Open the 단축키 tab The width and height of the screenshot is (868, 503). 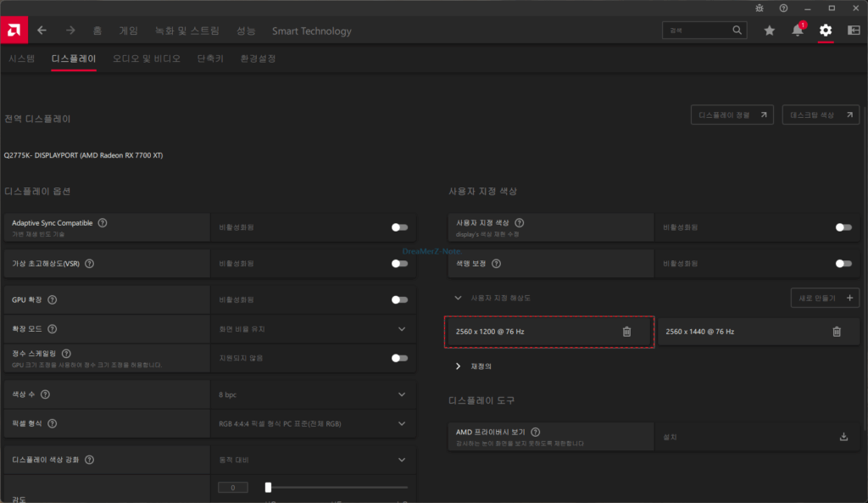coord(210,59)
